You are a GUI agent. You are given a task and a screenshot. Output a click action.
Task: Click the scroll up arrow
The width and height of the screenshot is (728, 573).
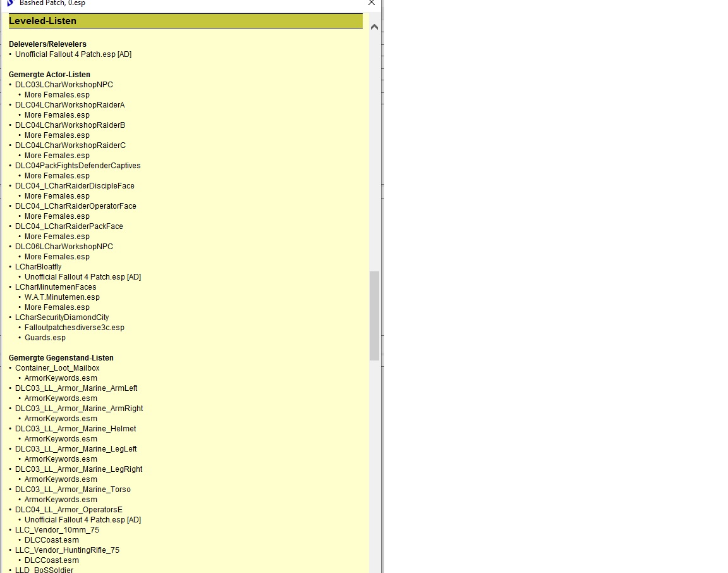coord(374,27)
